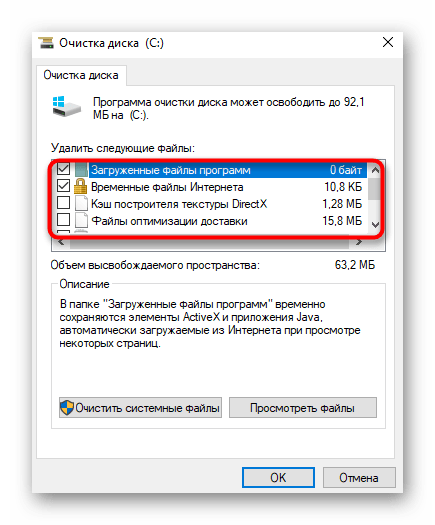Click the horizontal scroll left arrow
Image resolution: width=435 pixels, height=525 pixels.
click(x=61, y=242)
